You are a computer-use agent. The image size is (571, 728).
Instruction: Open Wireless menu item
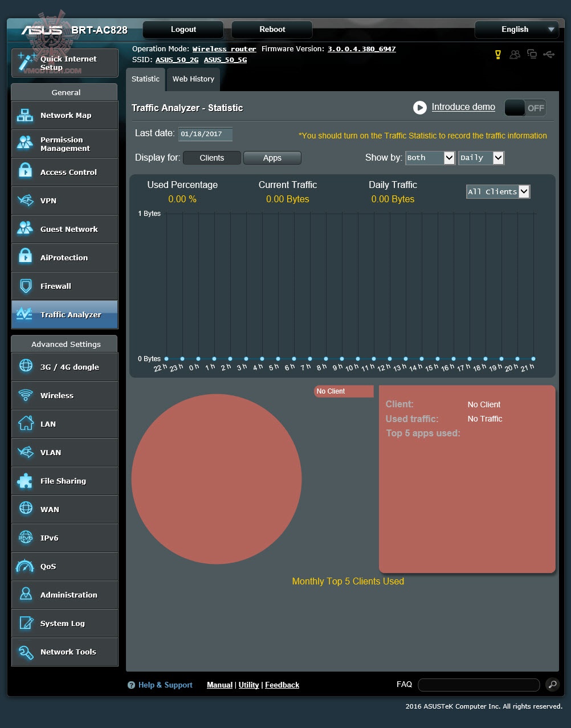[x=64, y=395]
